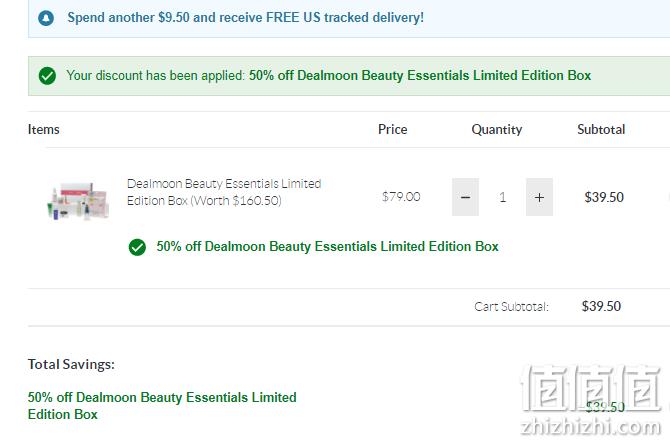Click the Items column header
Image resolution: width=670 pixels, height=444 pixels.
tap(44, 129)
